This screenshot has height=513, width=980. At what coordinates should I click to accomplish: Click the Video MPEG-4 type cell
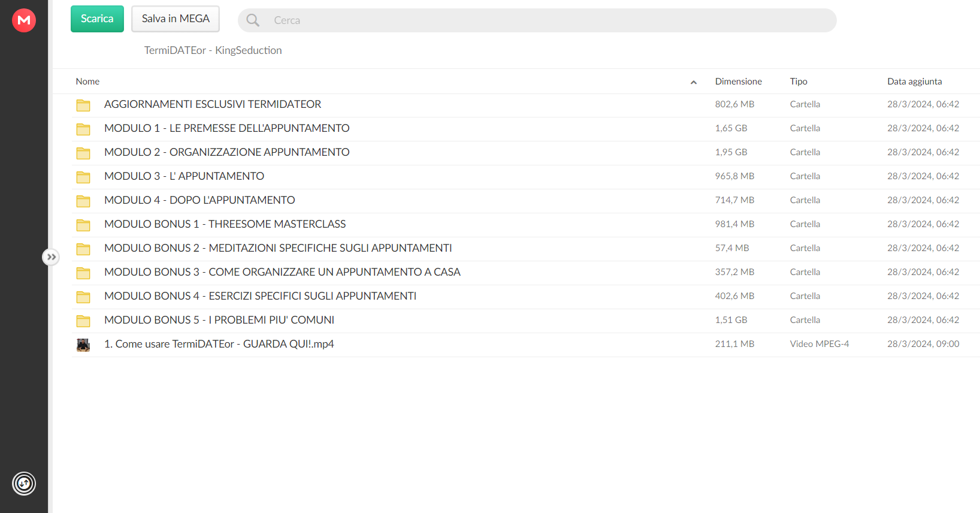tap(819, 344)
